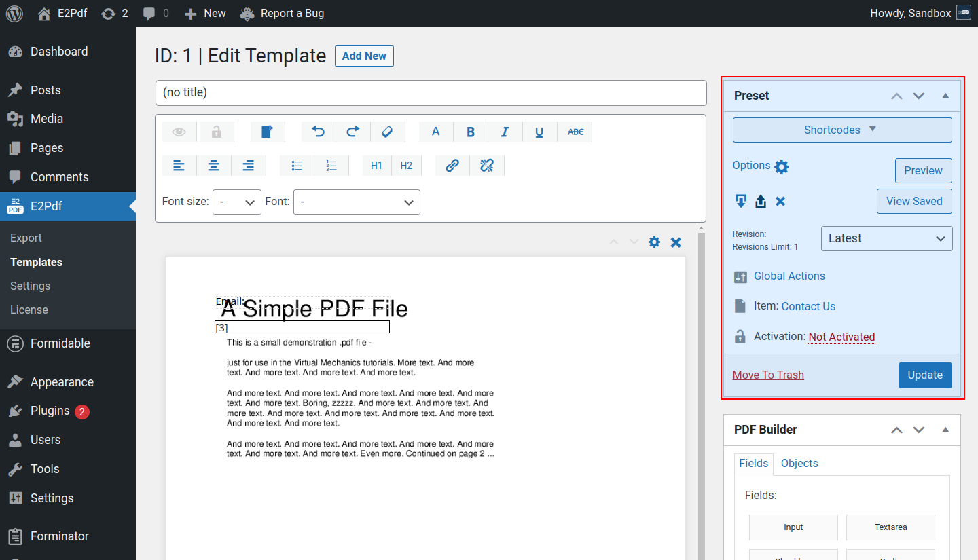Image resolution: width=978 pixels, height=560 pixels.
Task: Click the template title input field
Action: coord(431,92)
